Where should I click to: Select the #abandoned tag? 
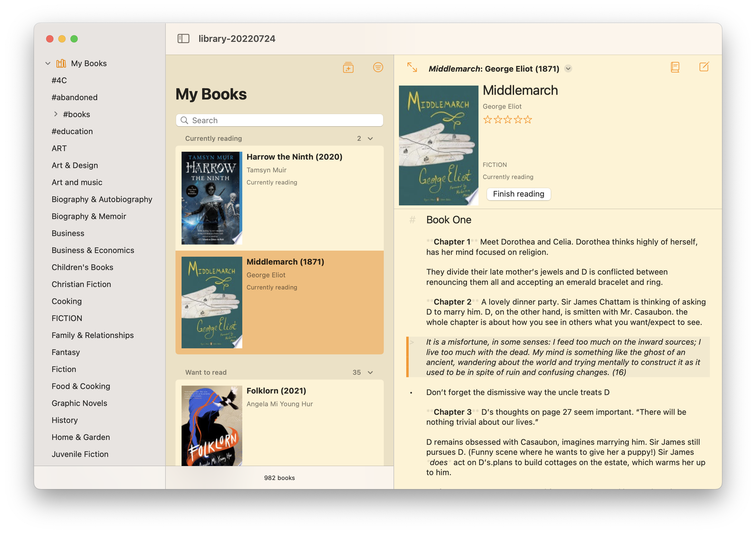pos(74,97)
